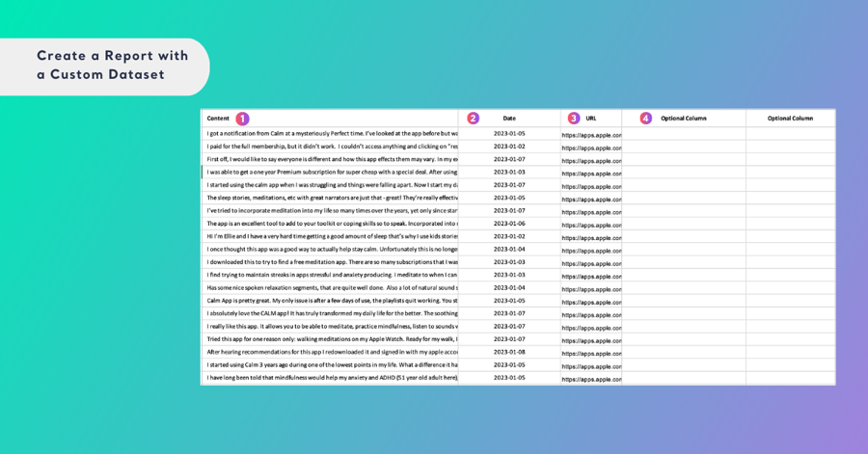Select the Date column header
The height and width of the screenshot is (454, 868).
(x=509, y=119)
